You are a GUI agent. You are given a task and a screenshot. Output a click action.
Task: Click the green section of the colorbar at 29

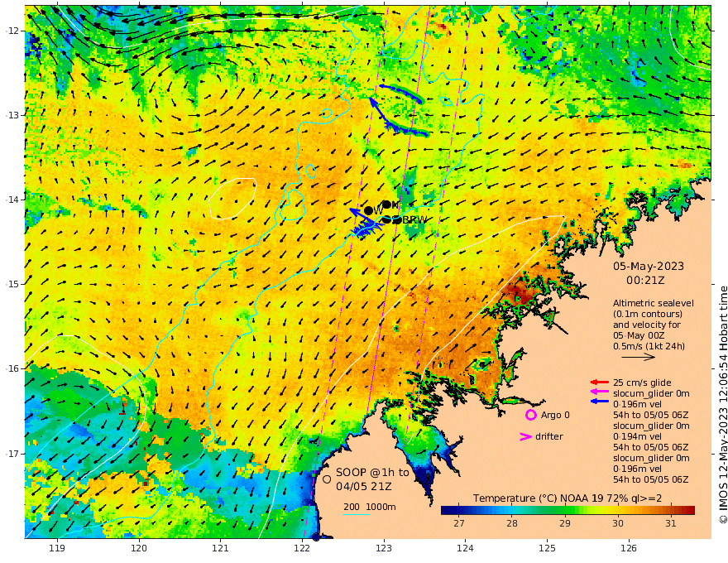(564, 511)
